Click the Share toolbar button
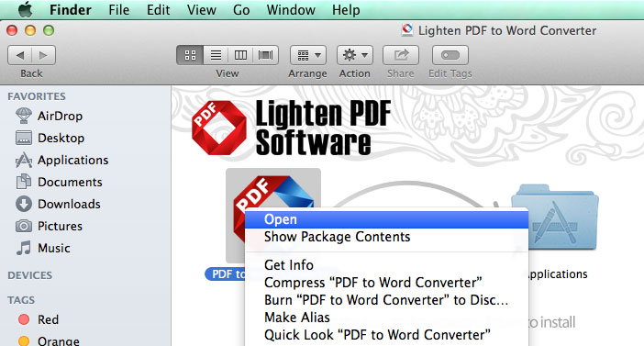The image size is (644, 346). (401, 55)
